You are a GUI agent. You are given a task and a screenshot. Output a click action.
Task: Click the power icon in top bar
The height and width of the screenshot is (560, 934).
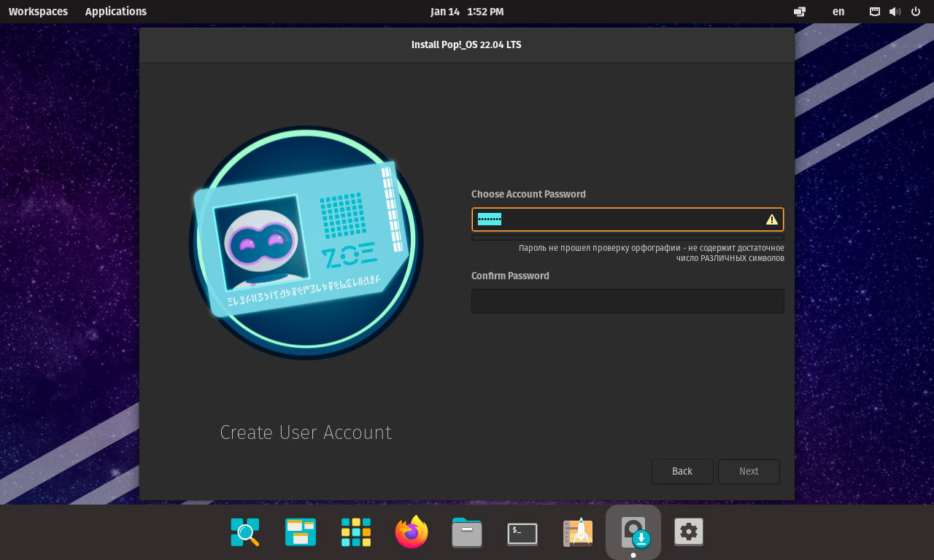point(916,12)
